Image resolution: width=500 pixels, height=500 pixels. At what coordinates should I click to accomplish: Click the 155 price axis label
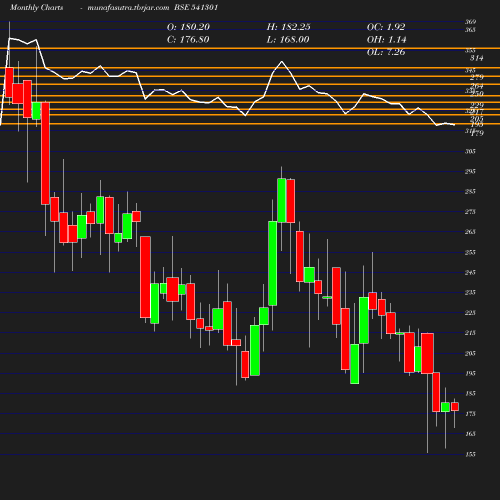[x=470, y=454]
